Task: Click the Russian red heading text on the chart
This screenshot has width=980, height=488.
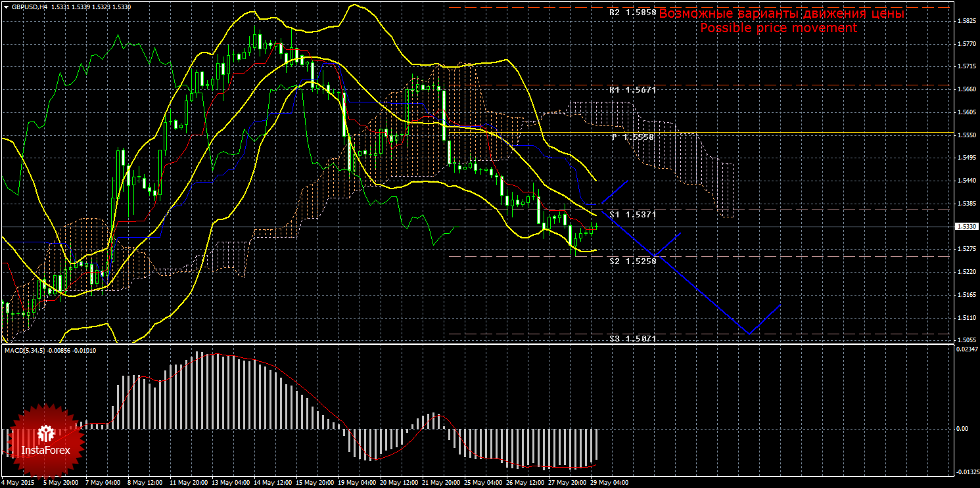Action: coord(782,14)
